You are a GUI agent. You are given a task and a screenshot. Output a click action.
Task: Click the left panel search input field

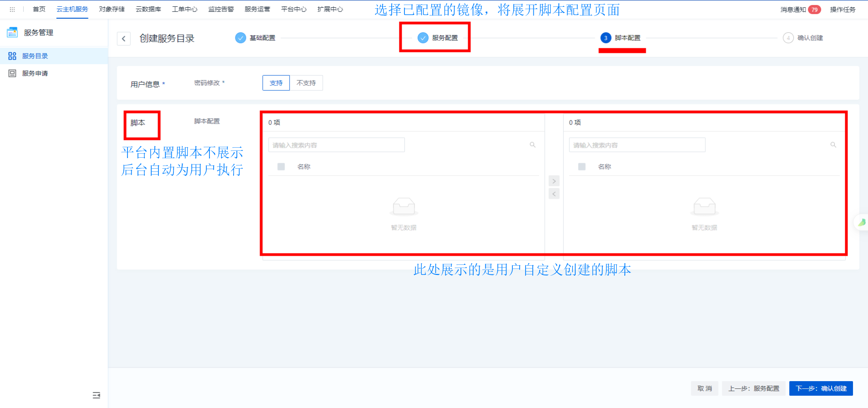[336, 145]
